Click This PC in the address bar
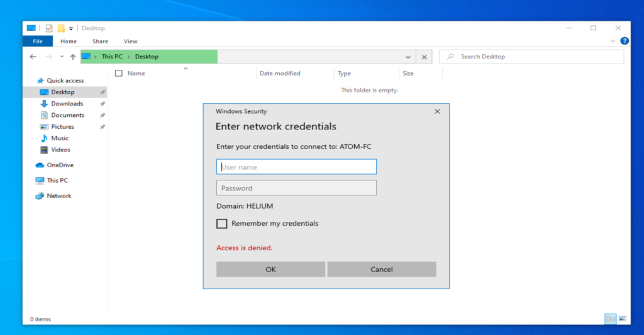The width and height of the screenshot is (644, 335). 112,57
